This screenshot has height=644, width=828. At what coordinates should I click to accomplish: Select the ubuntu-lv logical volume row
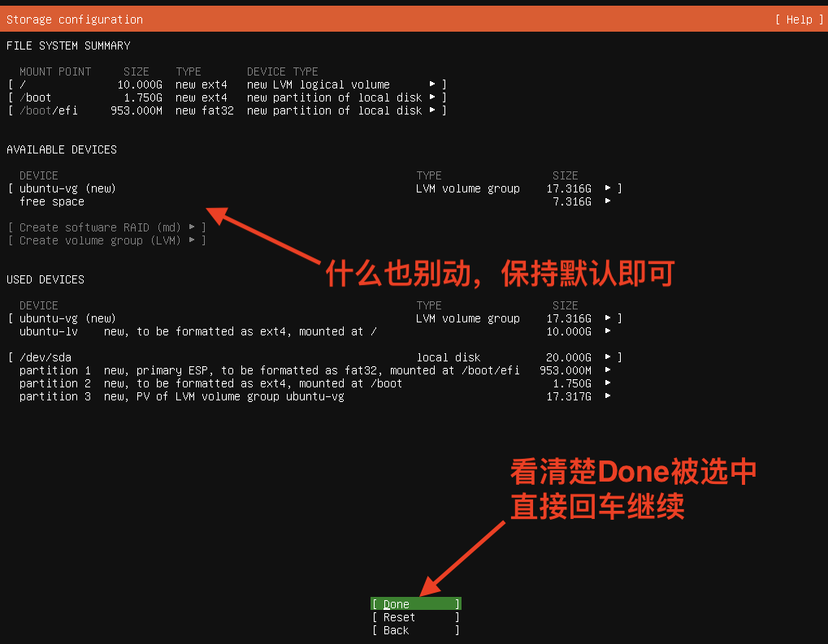pyautogui.click(x=315, y=331)
